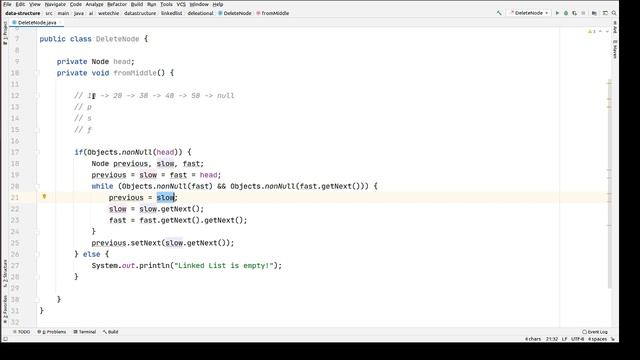Open the Navigate menu

coord(55,4)
